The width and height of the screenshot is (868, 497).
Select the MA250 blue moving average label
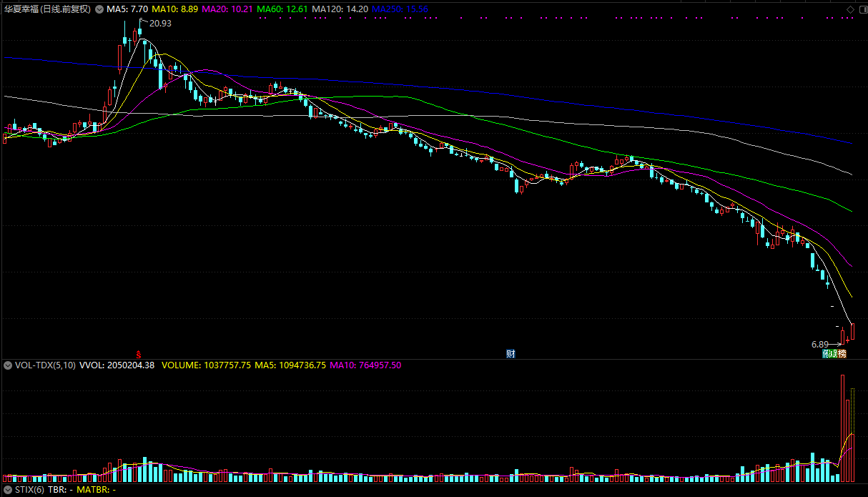click(400, 9)
